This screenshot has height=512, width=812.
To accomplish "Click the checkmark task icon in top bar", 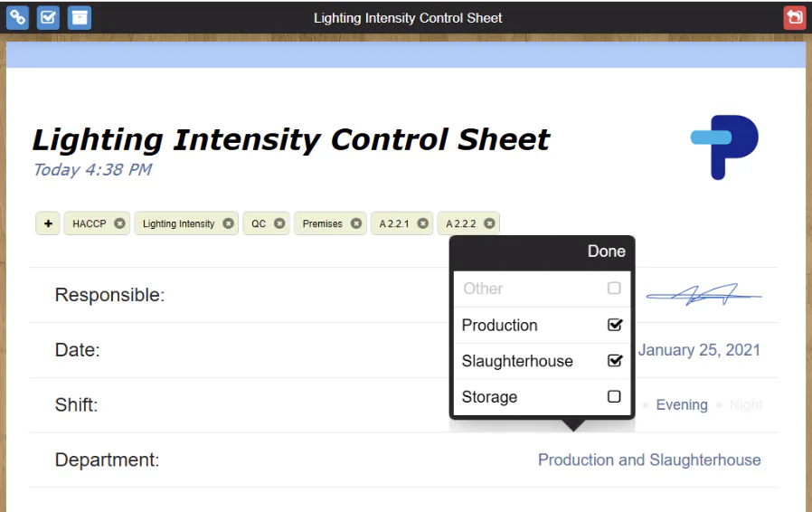I will tap(48, 17).
